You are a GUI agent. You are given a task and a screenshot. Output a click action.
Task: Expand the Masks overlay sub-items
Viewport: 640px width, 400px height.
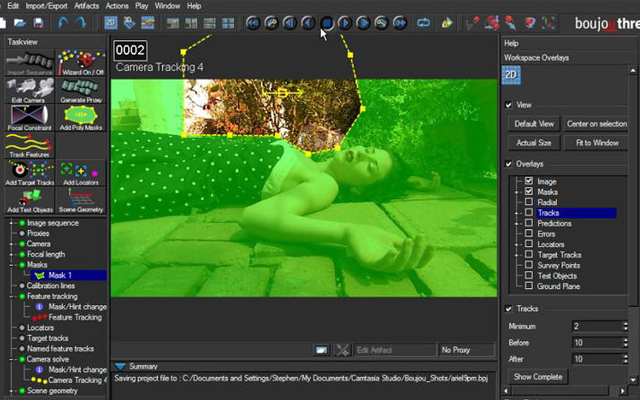click(x=517, y=192)
